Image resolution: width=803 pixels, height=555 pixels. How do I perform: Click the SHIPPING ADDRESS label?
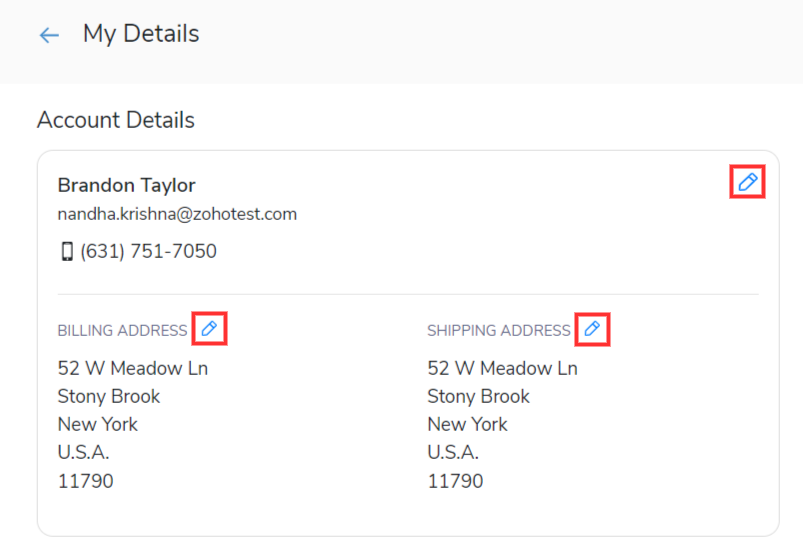(499, 331)
